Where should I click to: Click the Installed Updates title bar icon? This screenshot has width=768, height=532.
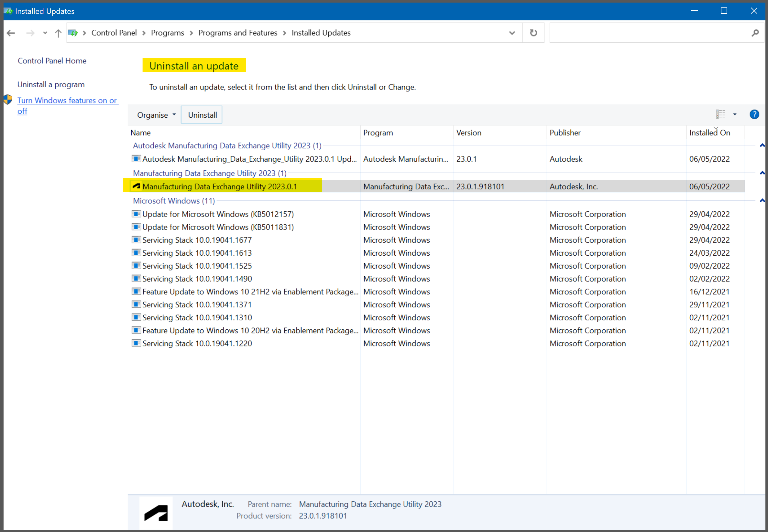(8, 11)
